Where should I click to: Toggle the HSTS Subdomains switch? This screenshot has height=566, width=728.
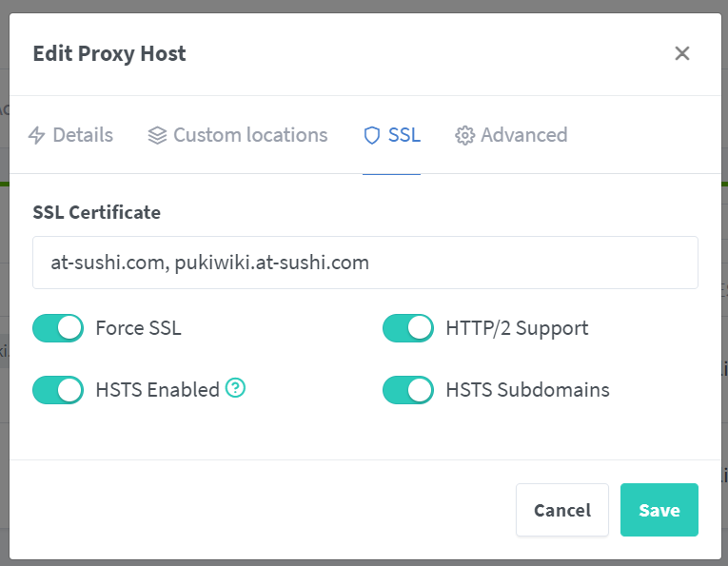(408, 390)
